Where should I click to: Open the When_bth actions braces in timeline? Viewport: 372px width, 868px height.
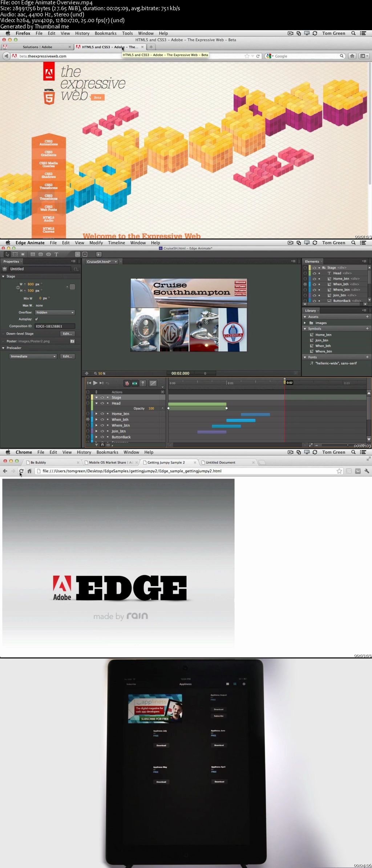click(x=88, y=420)
